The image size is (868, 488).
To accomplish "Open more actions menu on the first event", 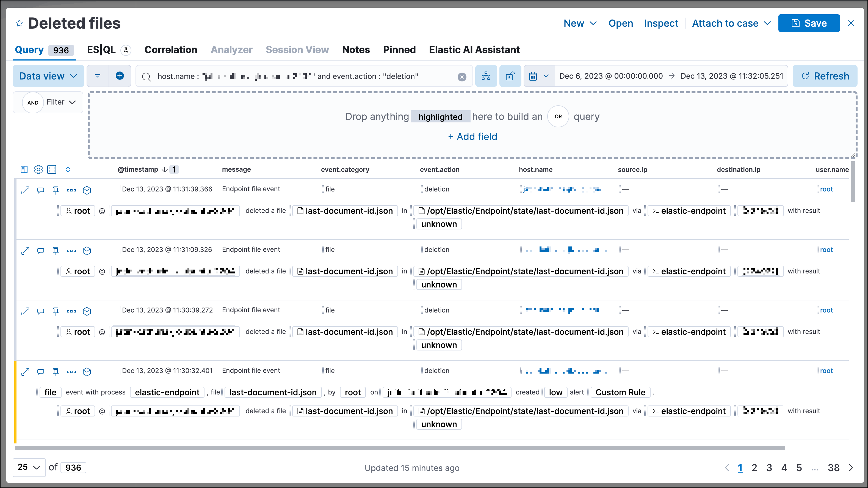I will 71,190.
